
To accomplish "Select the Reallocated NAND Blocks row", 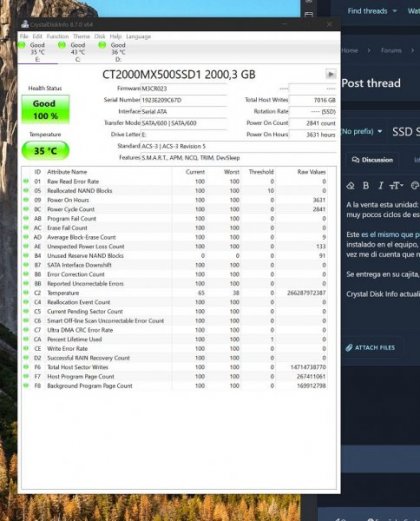I will (175, 191).
